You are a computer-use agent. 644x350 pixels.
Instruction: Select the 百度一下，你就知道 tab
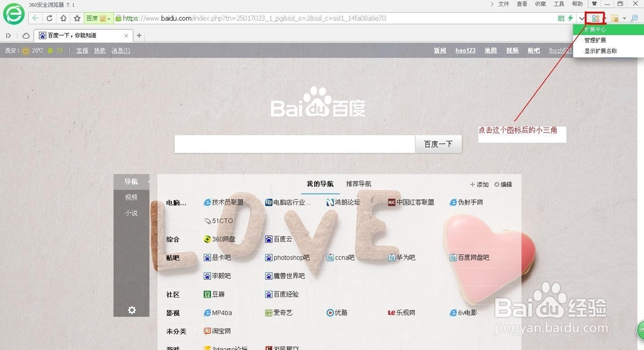pos(83,36)
